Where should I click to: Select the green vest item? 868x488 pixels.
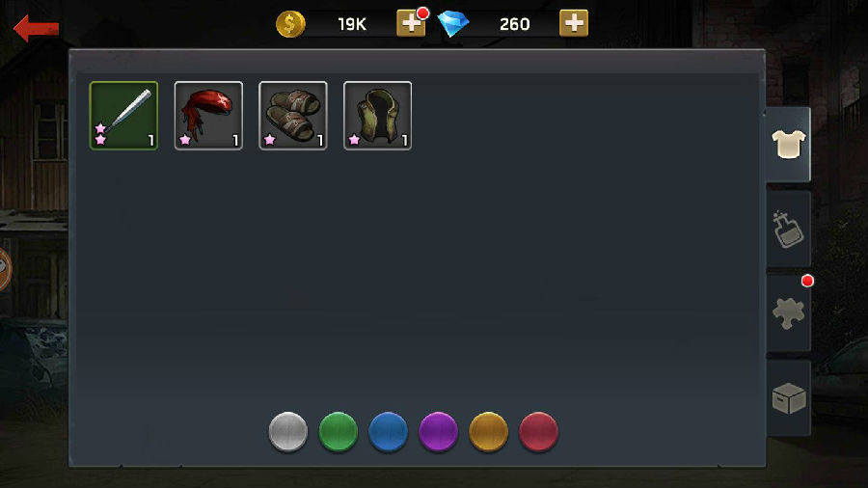tap(377, 116)
